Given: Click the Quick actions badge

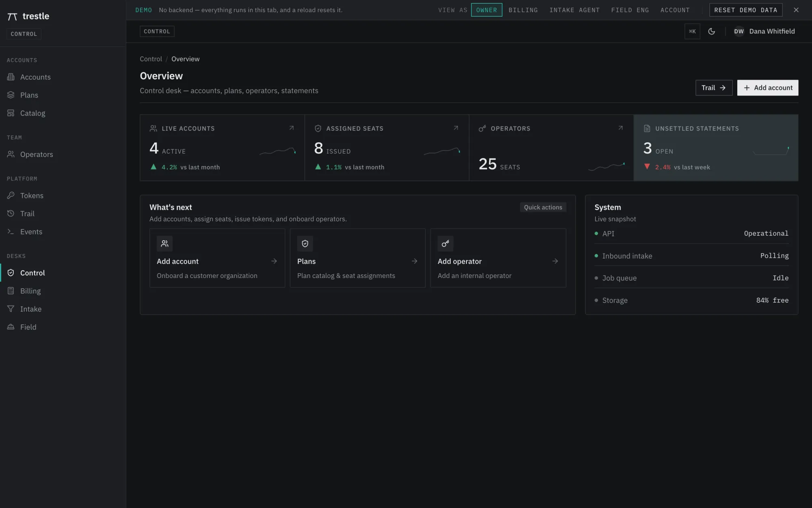Looking at the screenshot, I should click(543, 207).
